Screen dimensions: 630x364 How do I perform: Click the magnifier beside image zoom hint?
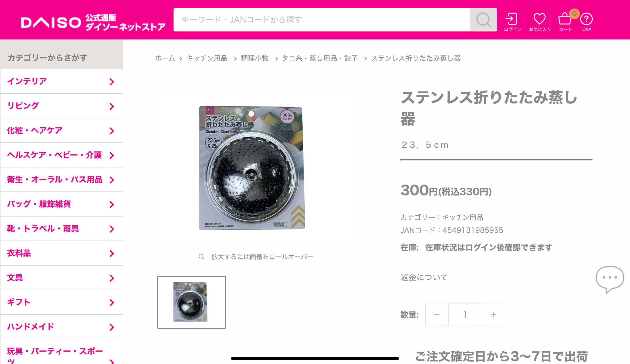tap(201, 257)
